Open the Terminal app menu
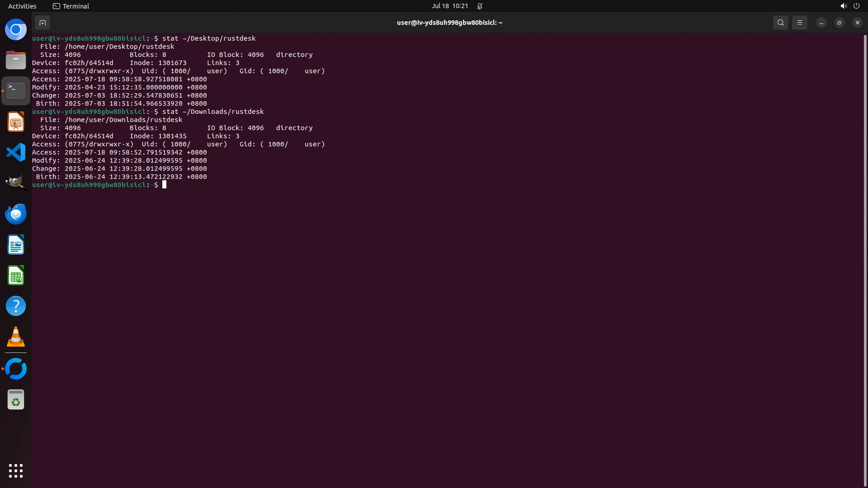The height and width of the screenshot is (488, 868). click(x=71, y=6)
